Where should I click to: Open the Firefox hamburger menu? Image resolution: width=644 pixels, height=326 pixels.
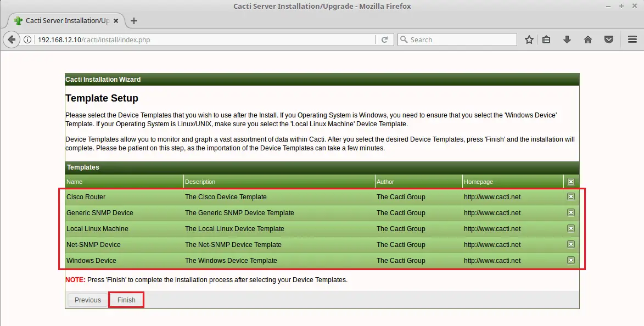point(632,40)
